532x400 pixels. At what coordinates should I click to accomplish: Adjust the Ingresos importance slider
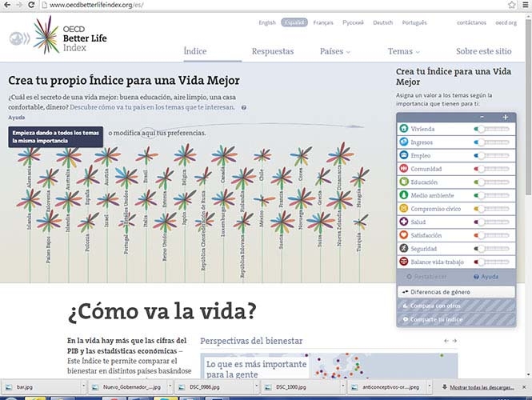pos(492,142)
